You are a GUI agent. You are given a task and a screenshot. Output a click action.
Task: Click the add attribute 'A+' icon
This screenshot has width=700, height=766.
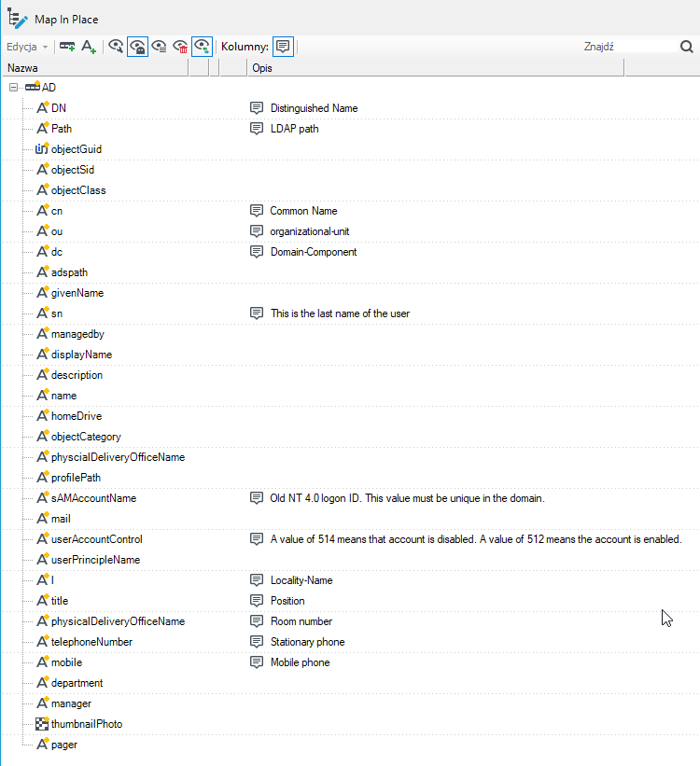(x=89, y=47)
